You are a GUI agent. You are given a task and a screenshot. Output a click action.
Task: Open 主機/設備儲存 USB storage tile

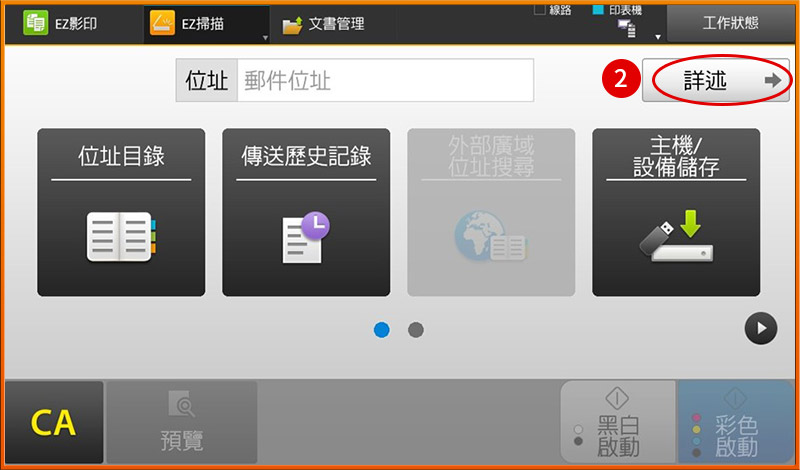pos(676,212)
